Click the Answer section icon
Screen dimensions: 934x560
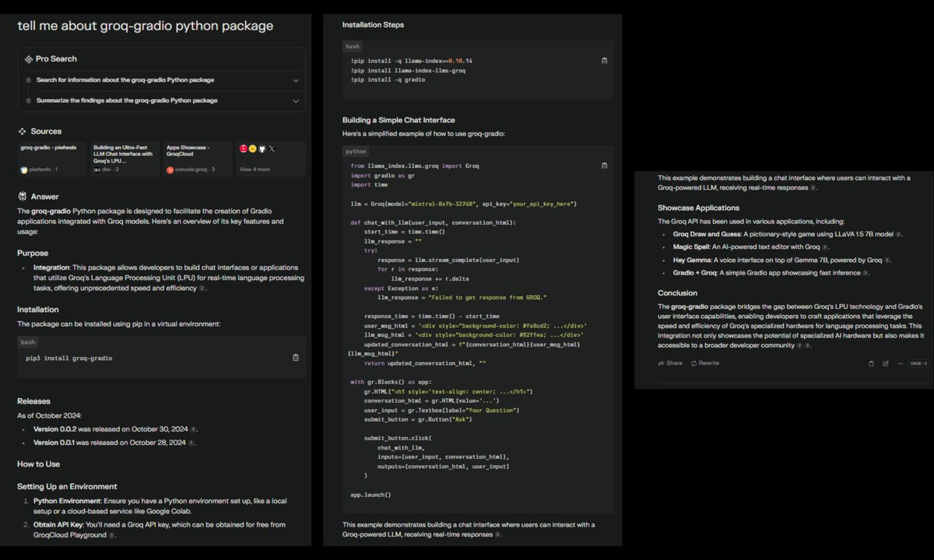coord(22,197)
